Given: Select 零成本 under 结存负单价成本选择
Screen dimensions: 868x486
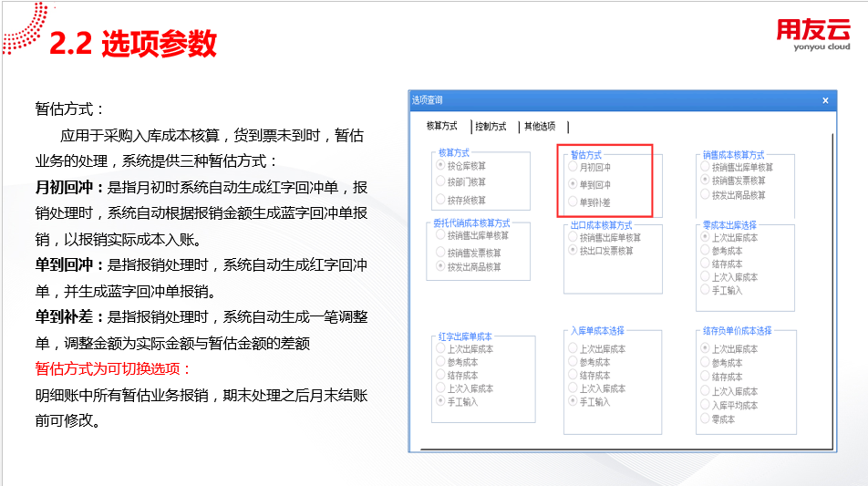Looking at the screenshot, I should (x=706, y=419).
